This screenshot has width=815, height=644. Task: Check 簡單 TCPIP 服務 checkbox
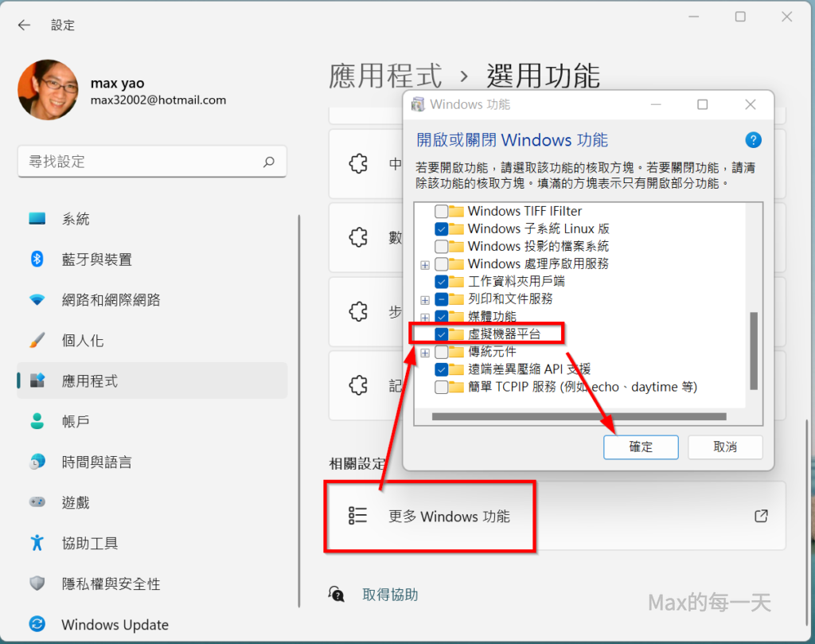(441, 387)
